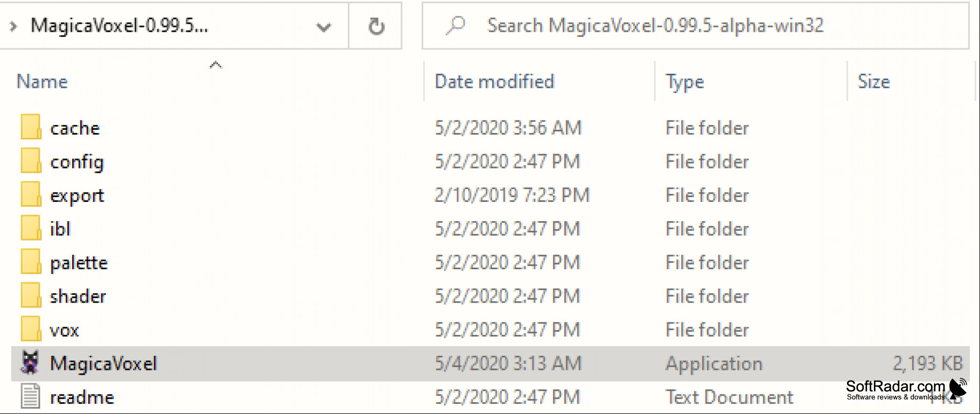Click the config folder icon
The image size is (980, 414).
point(31,161)
